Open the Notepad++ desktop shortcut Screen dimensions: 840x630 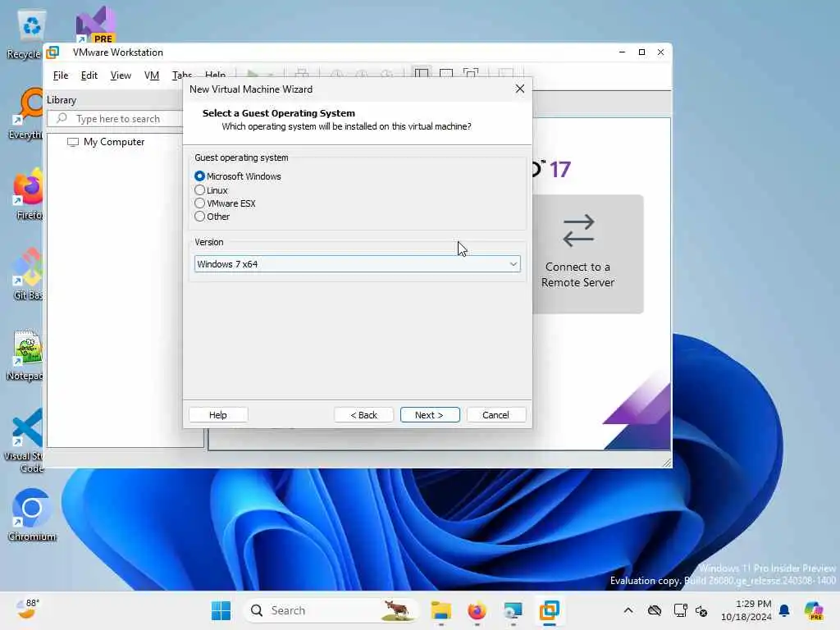(x=25, y=354)
